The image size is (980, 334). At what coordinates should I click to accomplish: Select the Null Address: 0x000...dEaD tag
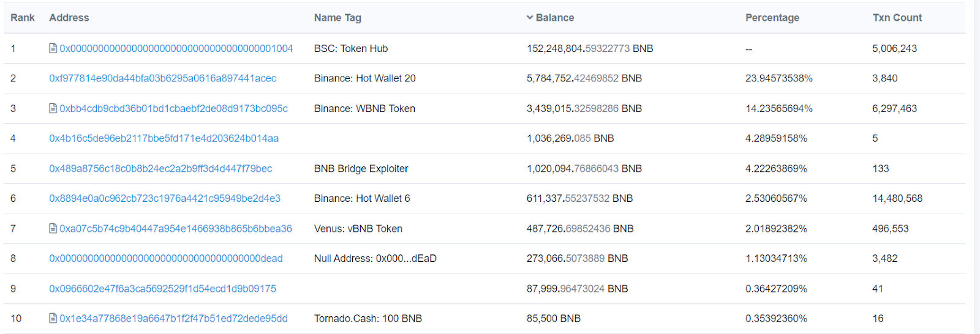tap(375, 258)
